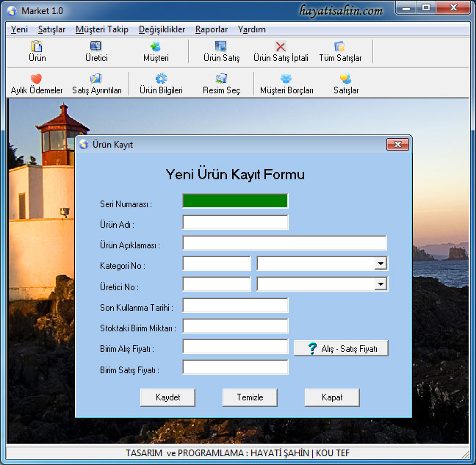Close the Ürün Kayıt dialog
Screen dimensions: 476x465
coord(397,145)
